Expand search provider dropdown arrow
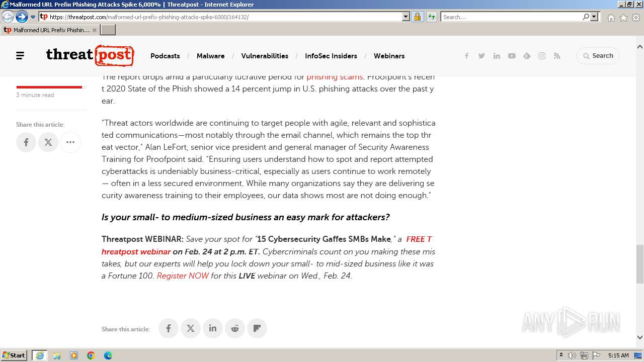The height and width of the screenshot is (362, 644). 594,17
